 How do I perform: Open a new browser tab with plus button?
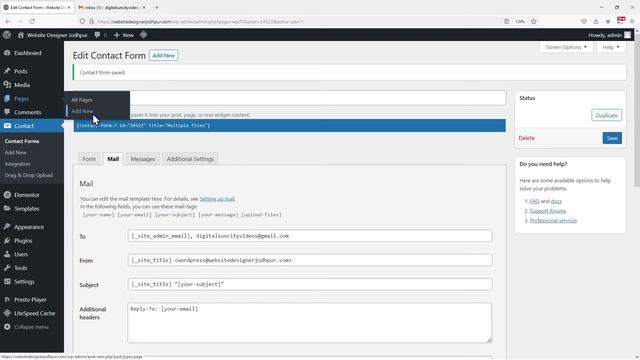pyautogui.click(x=157, y=7)
